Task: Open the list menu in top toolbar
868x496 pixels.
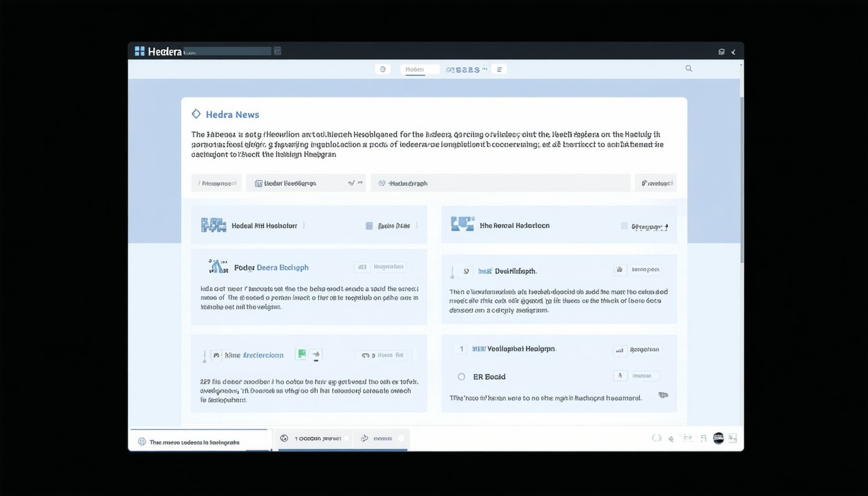Action: pyautogui.click(x=499, y=69)
